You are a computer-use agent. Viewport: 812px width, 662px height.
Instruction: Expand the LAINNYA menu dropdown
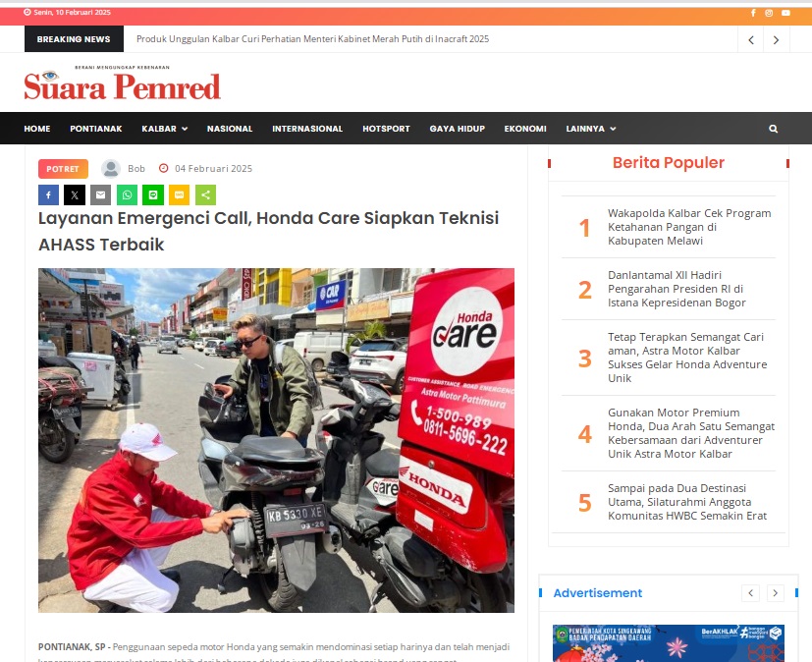click(x=591, y=129)
